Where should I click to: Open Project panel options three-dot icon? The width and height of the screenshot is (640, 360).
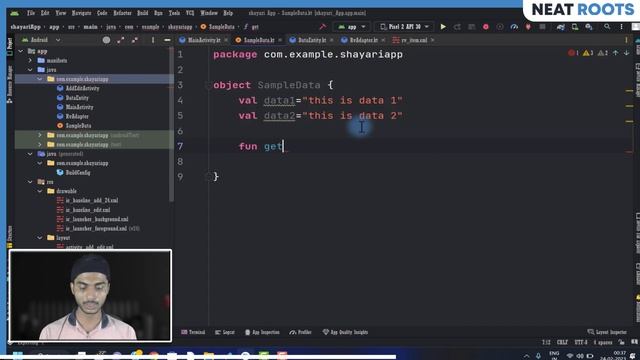pyautogui.click(x=153, y=40)
